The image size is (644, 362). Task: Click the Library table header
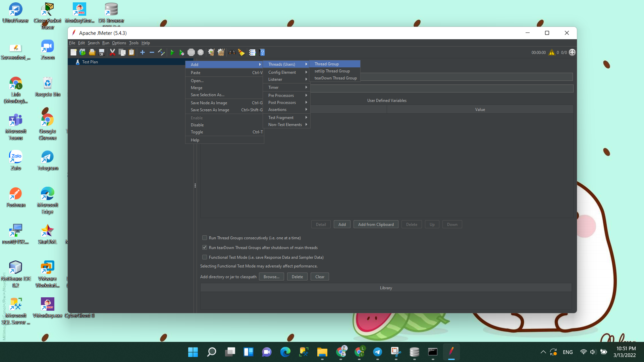(x=386, y=288)
